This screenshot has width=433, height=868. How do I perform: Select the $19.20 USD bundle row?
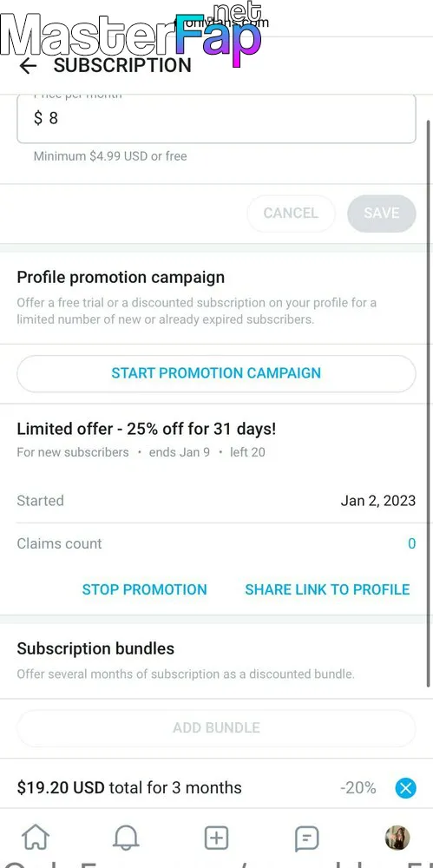click(x=217, y=788)
